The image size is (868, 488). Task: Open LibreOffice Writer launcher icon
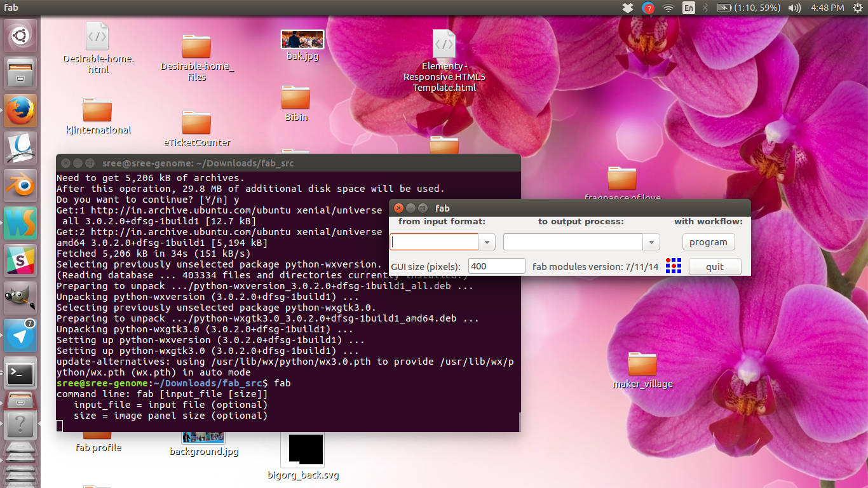pos(20,148)
